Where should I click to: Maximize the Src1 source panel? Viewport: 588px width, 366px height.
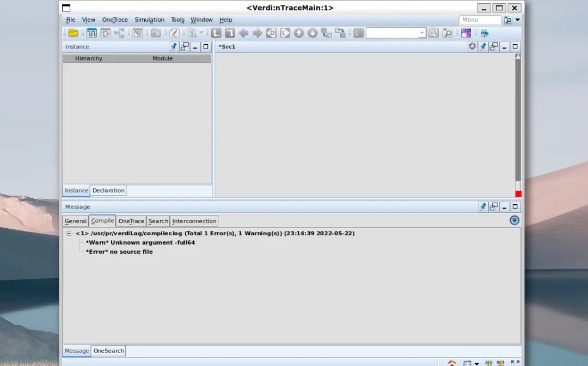coord(515,46)
